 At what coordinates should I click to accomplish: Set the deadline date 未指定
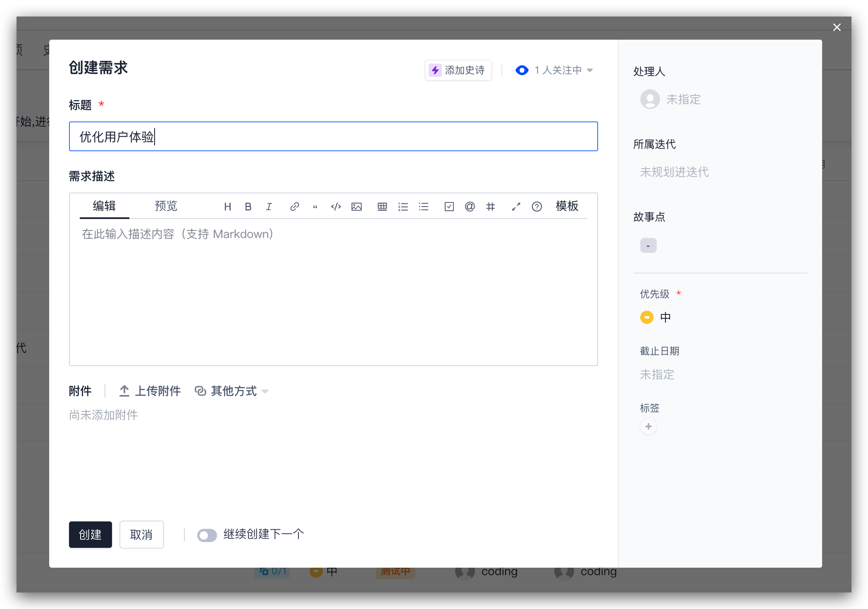pos(657,374)
